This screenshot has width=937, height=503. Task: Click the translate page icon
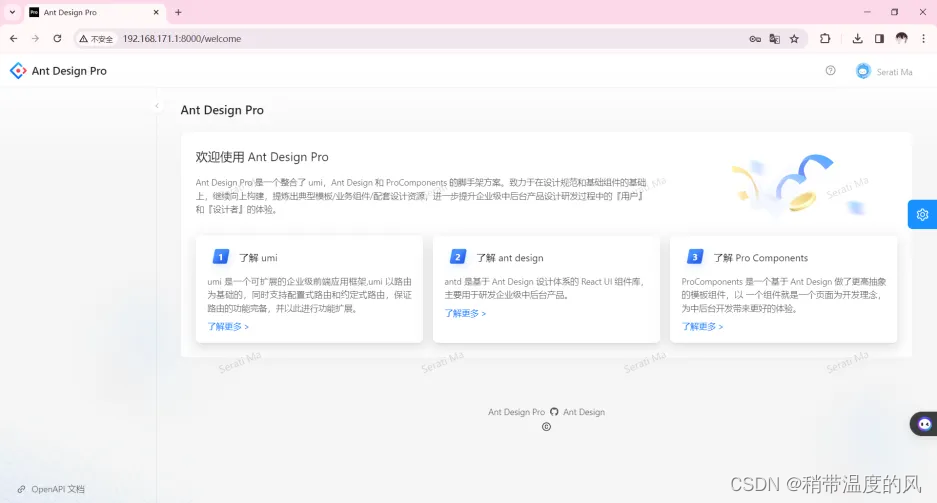[x=774, y=39]
